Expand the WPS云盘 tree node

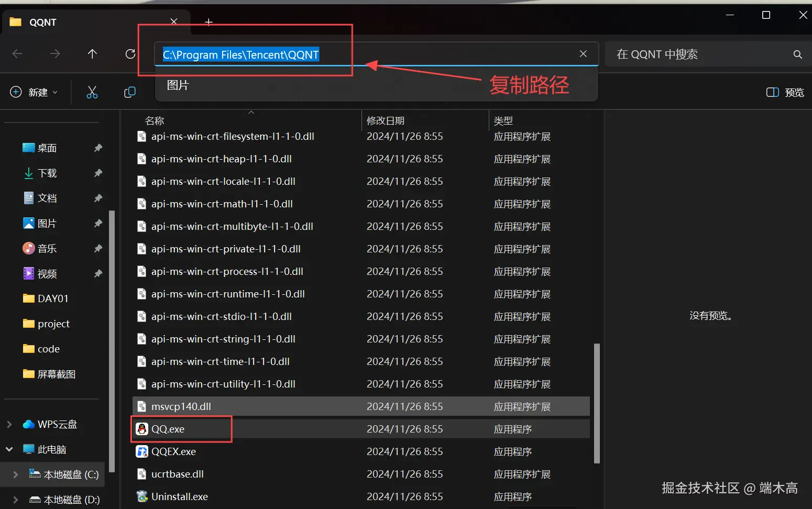9,425
